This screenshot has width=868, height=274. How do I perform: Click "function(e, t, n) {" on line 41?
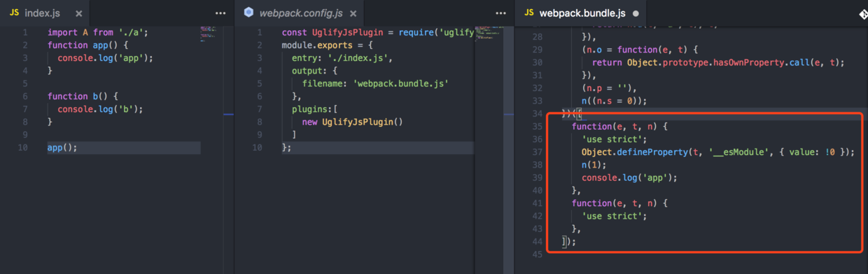pos(620,203)
